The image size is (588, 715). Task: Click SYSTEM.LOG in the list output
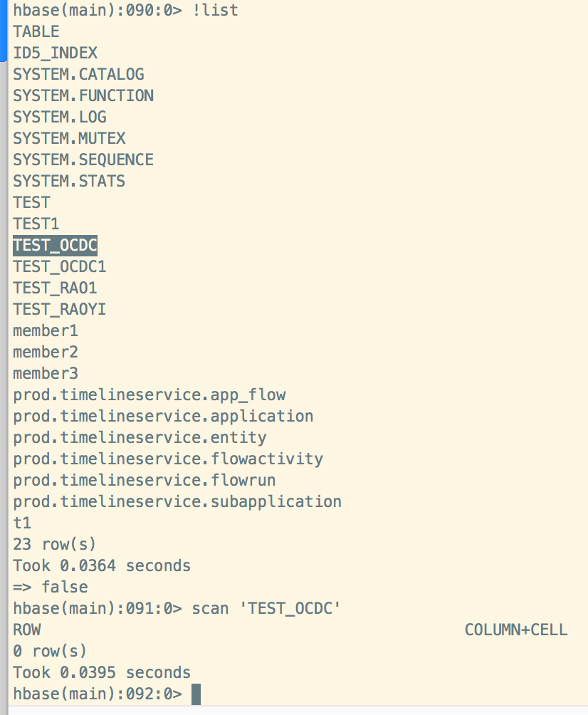point(60,117)
